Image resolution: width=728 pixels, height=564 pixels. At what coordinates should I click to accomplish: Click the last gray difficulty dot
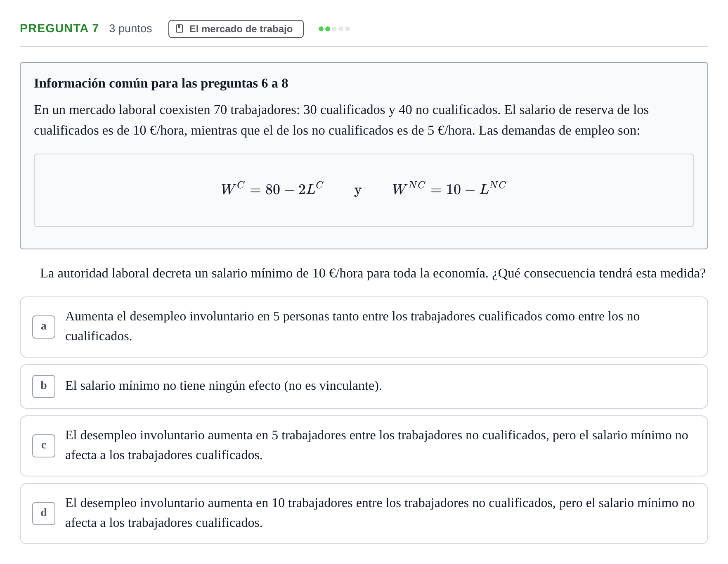347,29
